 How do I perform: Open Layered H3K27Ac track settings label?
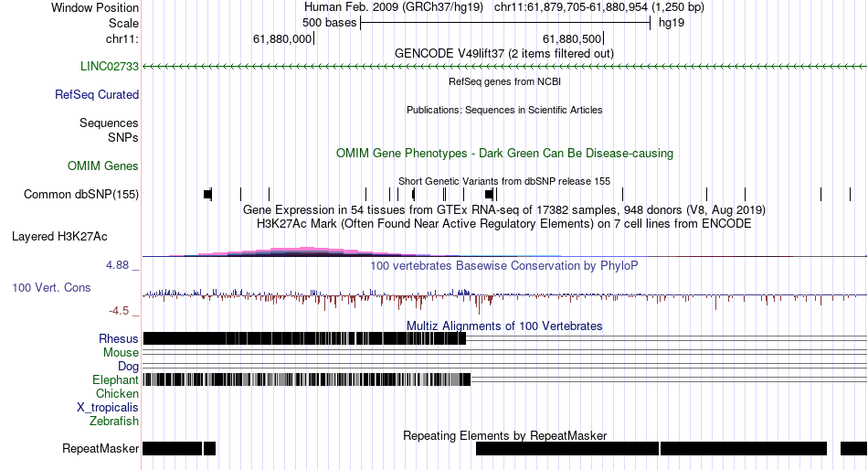point(59,236)
